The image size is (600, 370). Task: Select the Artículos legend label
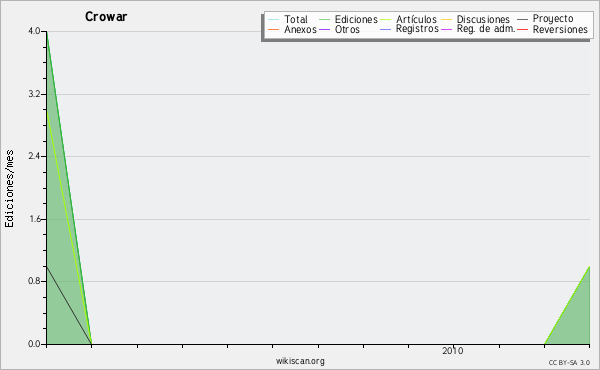click(416, 19)
